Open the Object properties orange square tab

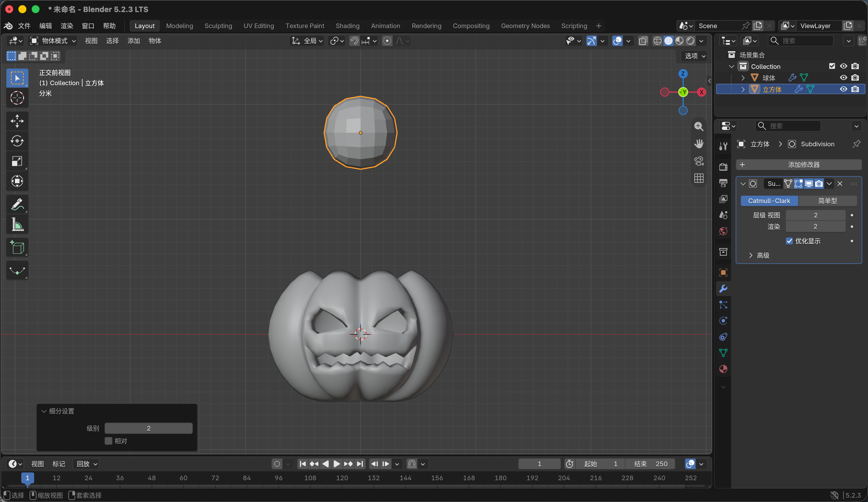[x=723, y=273]
